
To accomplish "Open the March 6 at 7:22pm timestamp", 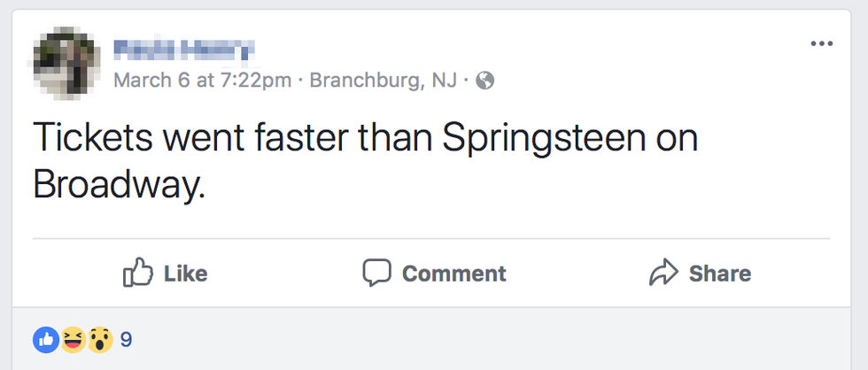I will click(203, 81).
